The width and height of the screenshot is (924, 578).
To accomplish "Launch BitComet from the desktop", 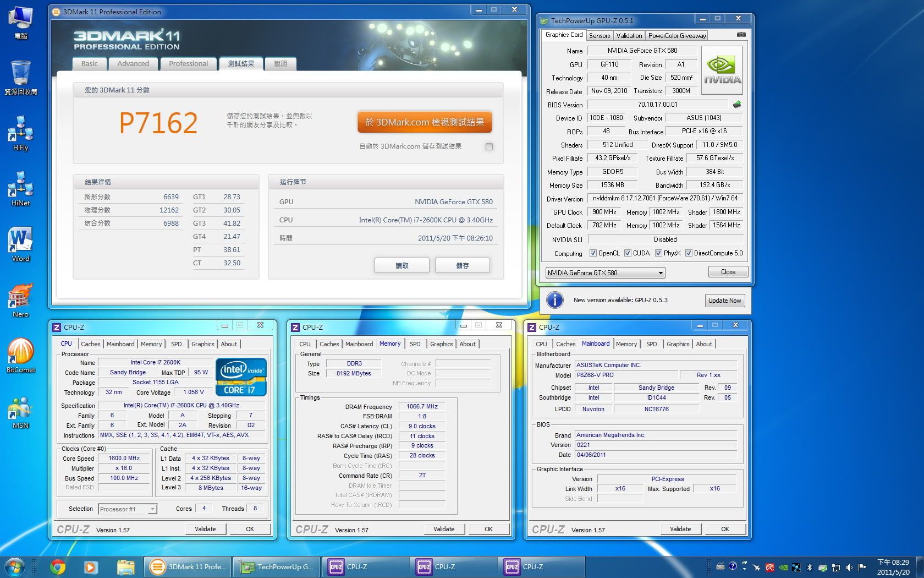I will [21, 356].
